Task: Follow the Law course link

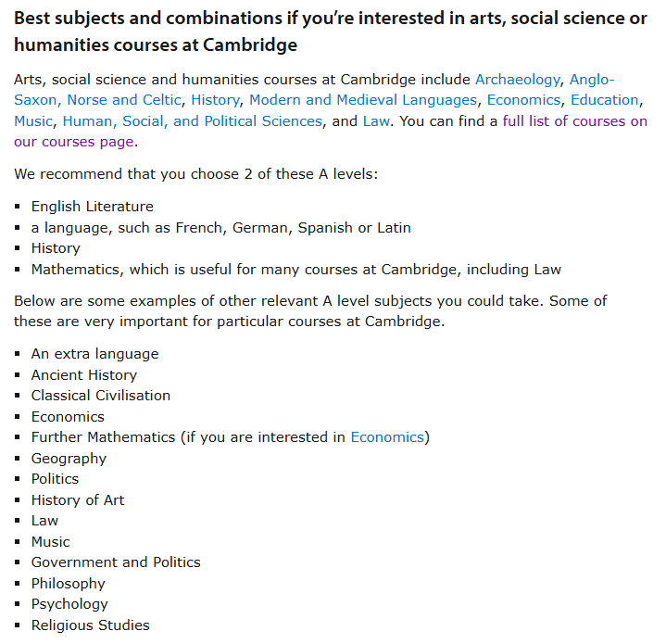Action: pyautogui.click(x=376, y=121)
